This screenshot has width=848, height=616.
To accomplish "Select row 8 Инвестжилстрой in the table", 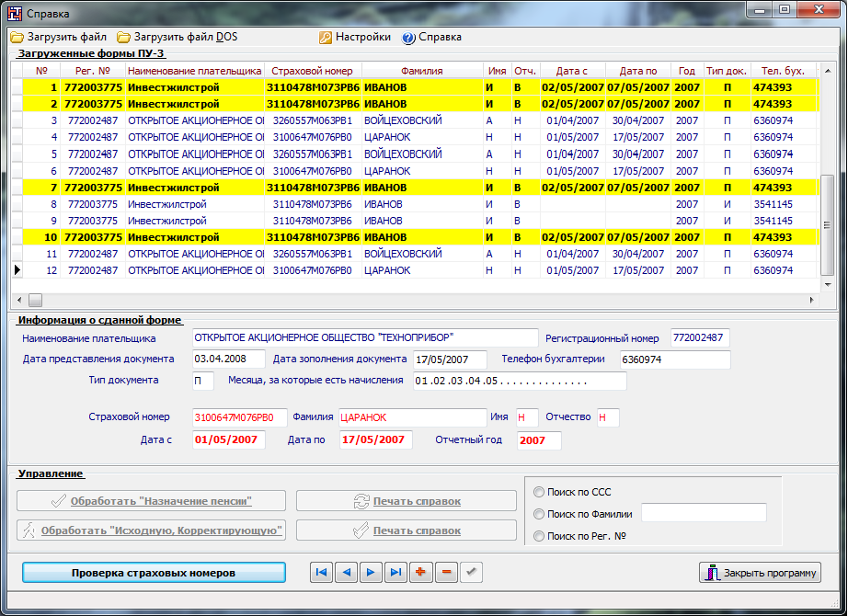I will pyautogui.click(x=166, y=204).
